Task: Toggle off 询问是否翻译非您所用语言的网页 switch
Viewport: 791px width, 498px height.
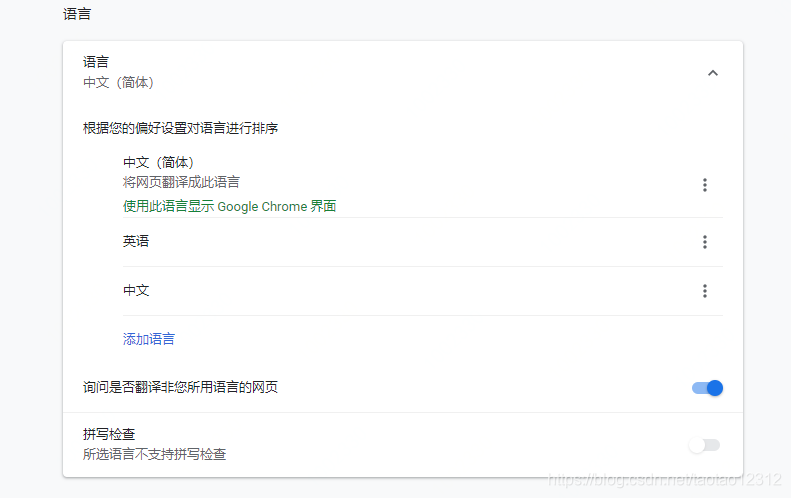Action: [707, 388]
